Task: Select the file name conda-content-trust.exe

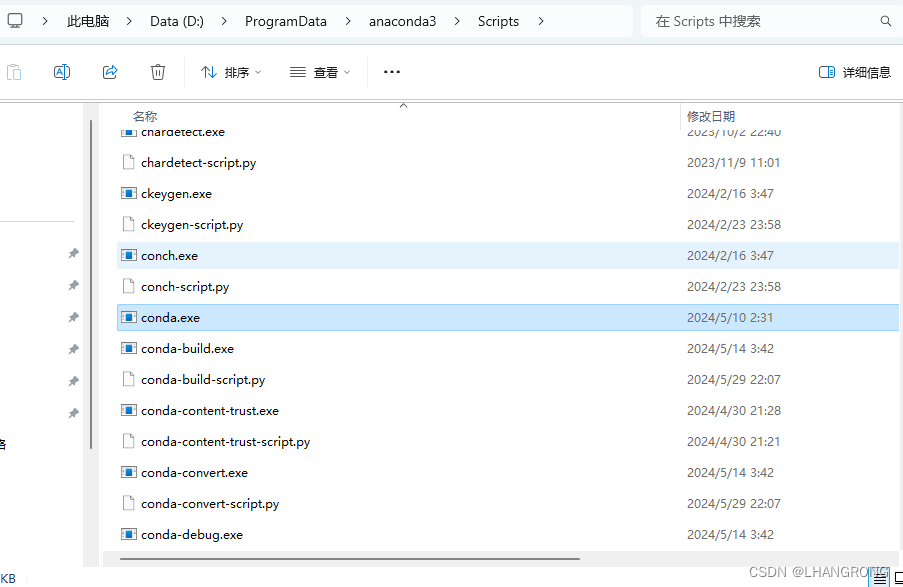Action: tap(210, 411)
